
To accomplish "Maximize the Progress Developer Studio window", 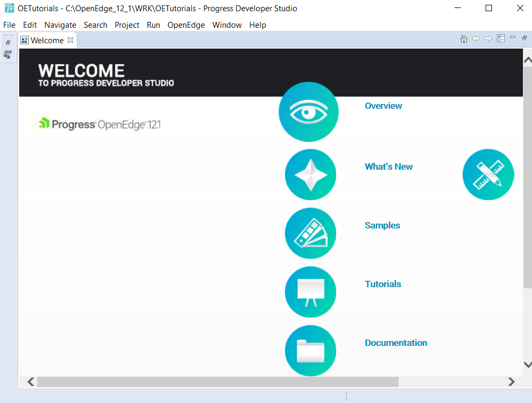I will click(489, 8).
